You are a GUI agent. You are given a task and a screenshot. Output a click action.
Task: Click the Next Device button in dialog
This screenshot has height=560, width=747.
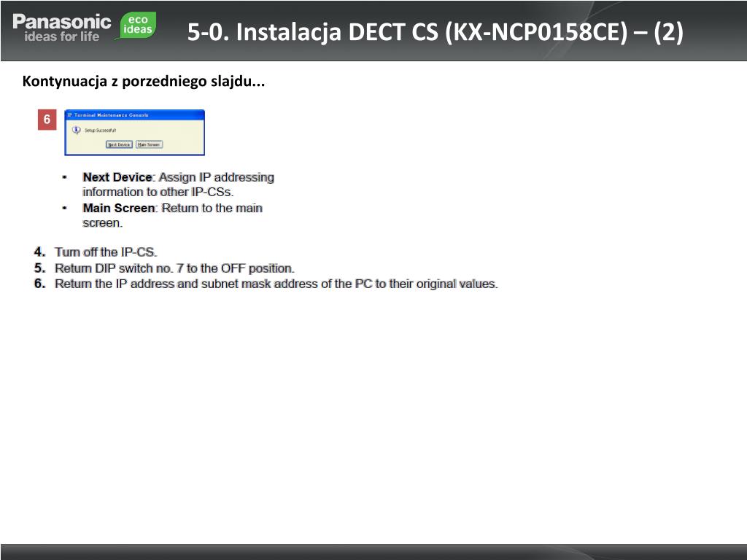pos(119,144)
